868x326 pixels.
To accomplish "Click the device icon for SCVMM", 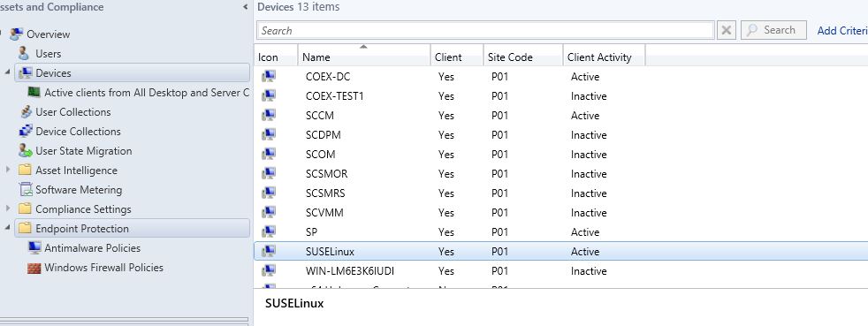I will 269,212.
